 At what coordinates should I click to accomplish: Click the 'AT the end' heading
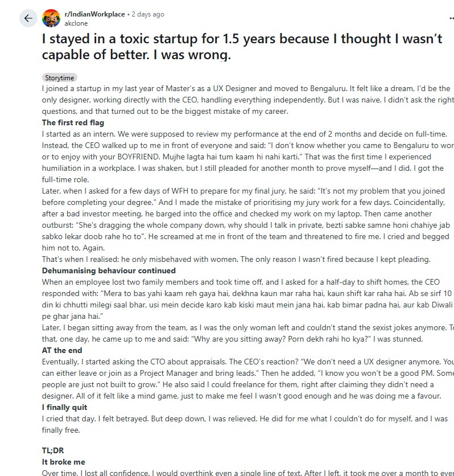tap(62, 350)
